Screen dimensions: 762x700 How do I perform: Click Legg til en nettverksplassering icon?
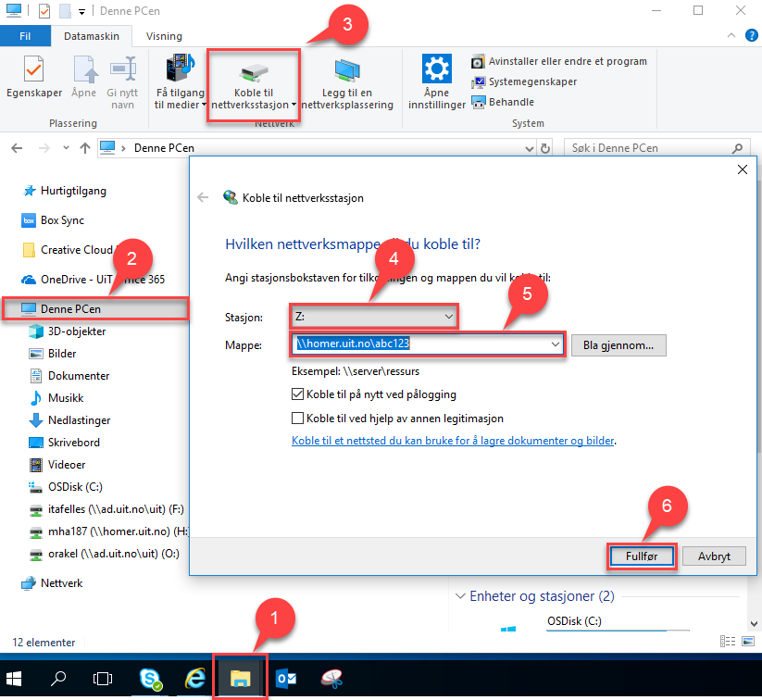click(x=347, y=72)
